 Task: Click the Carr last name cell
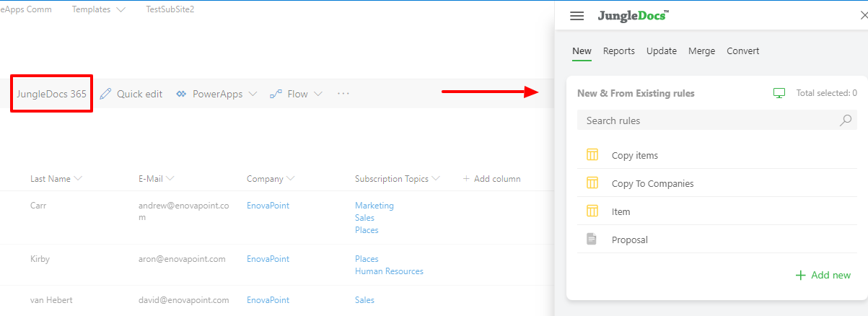tap(38, 206)
